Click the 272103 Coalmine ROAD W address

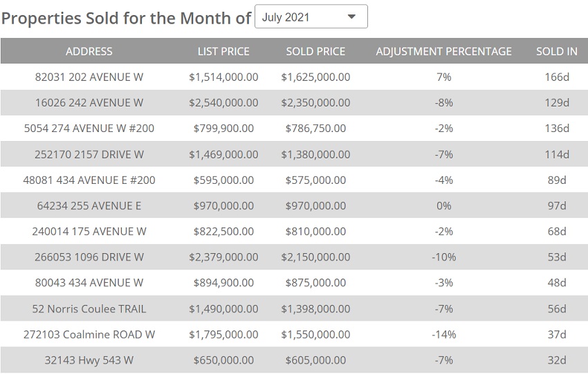[89, 334]
